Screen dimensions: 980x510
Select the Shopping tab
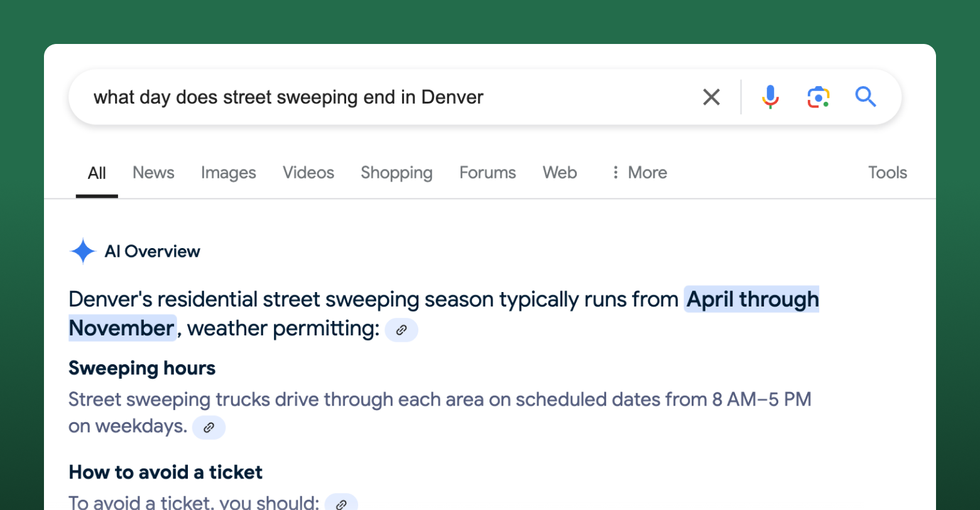396,172
